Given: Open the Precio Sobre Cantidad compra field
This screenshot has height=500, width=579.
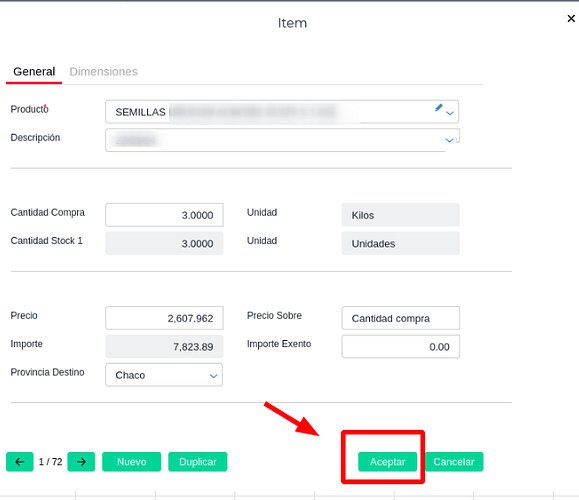Looking at the screenshot, I should tap(401, 318).
